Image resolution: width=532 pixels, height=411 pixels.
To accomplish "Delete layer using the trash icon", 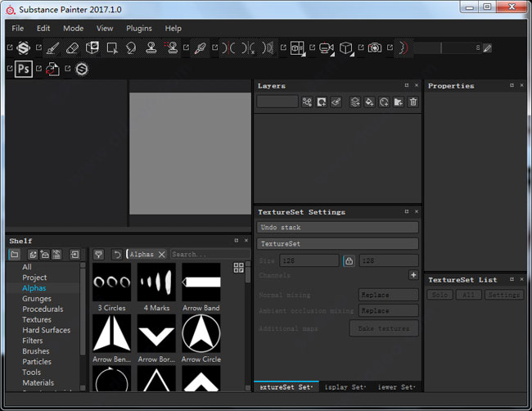I will coord(413,102).
